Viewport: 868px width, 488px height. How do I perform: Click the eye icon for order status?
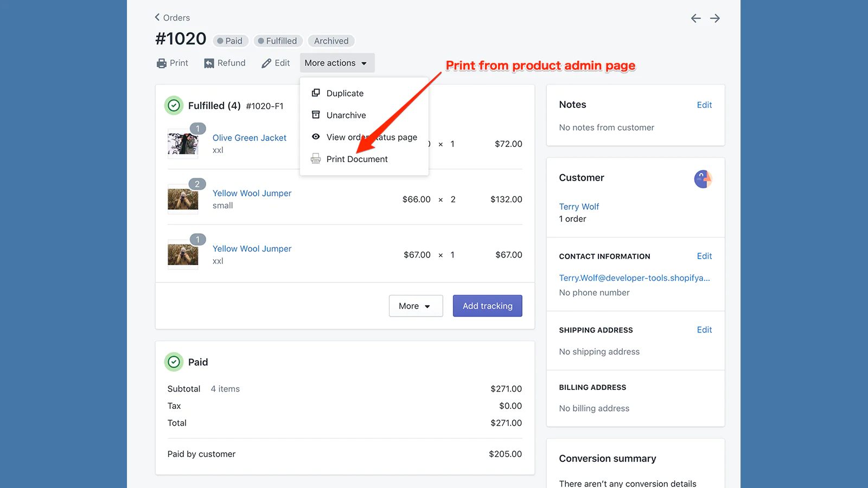coord(316,137)
